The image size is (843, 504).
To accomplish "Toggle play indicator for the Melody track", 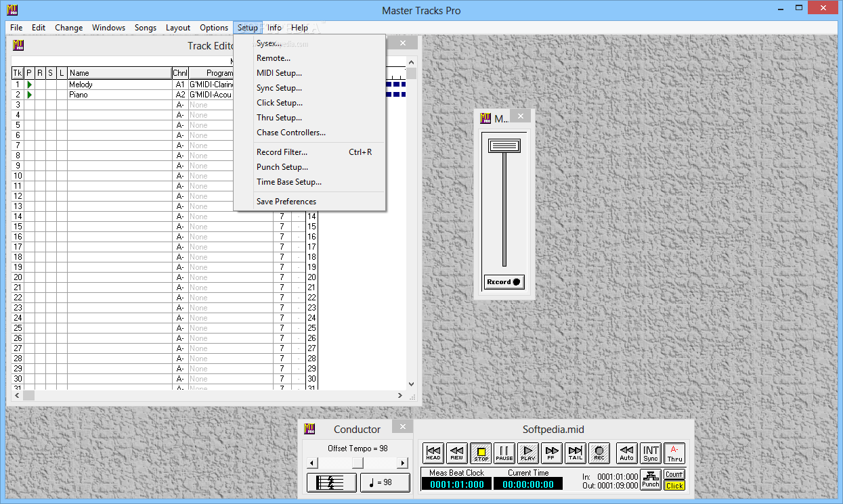I will 29,85.
